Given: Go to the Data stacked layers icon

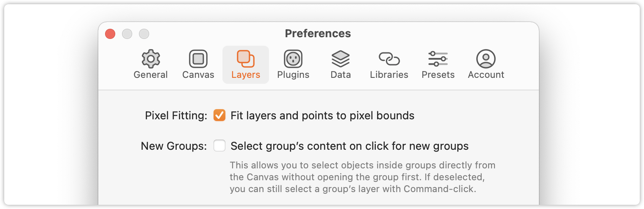Looking at the screenshot, I should (x=341, y=59).
